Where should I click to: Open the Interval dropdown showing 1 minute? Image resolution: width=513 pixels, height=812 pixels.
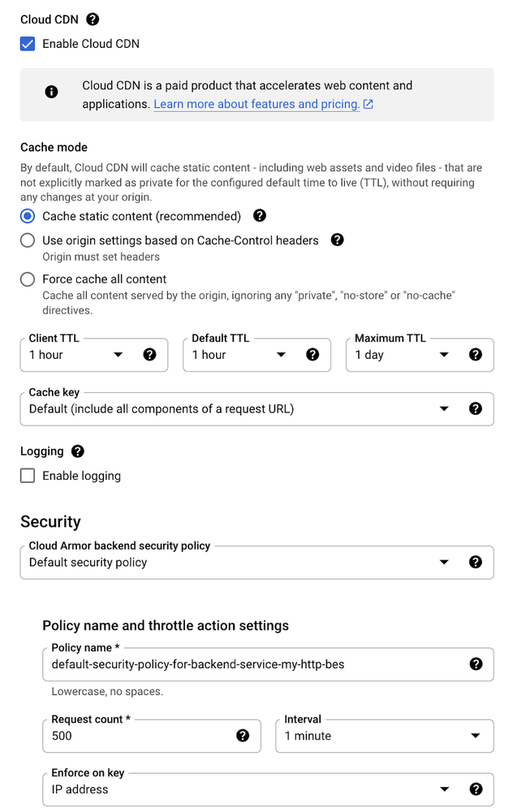385,736
